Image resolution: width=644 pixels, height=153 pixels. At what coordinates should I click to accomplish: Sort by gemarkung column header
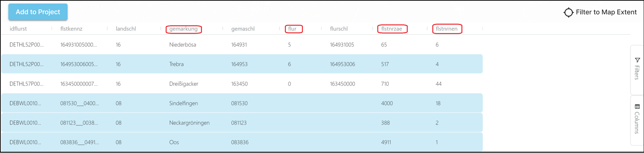point(183,29)
